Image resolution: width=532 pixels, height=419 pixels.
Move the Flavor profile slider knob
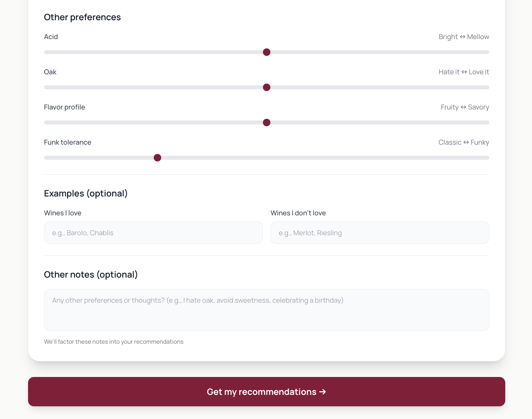[x=266, y=123]
